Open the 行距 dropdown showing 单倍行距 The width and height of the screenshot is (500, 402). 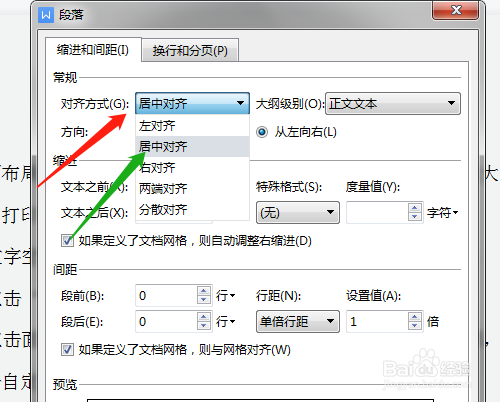pyautogui.click(x=298, y=322)
